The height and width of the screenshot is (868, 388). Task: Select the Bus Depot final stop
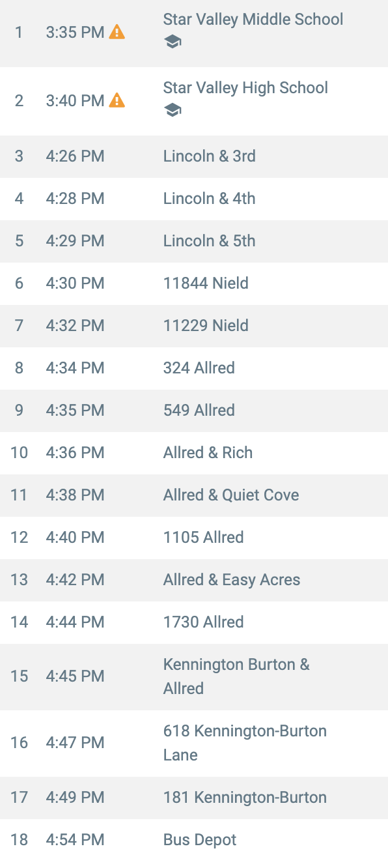pos(194,840)
